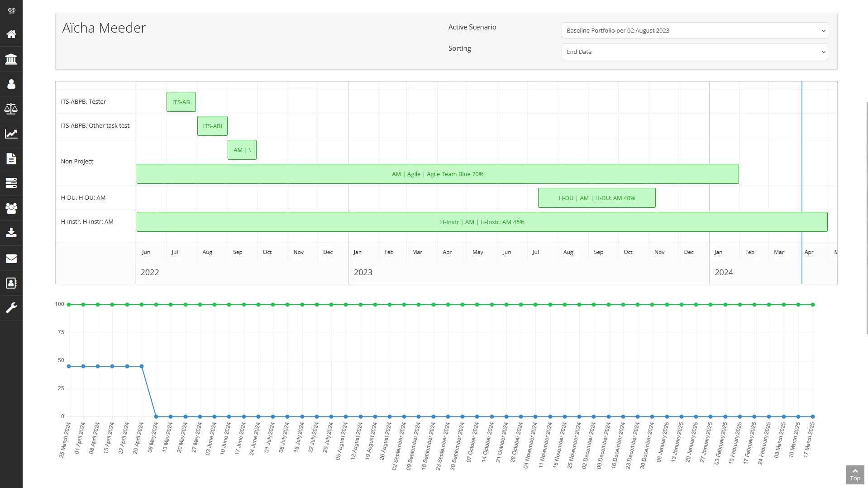This screenshot has height=488, width=868.
Task: Select the bank/institution icon in sidebar
Action: [x=11, y=59]
